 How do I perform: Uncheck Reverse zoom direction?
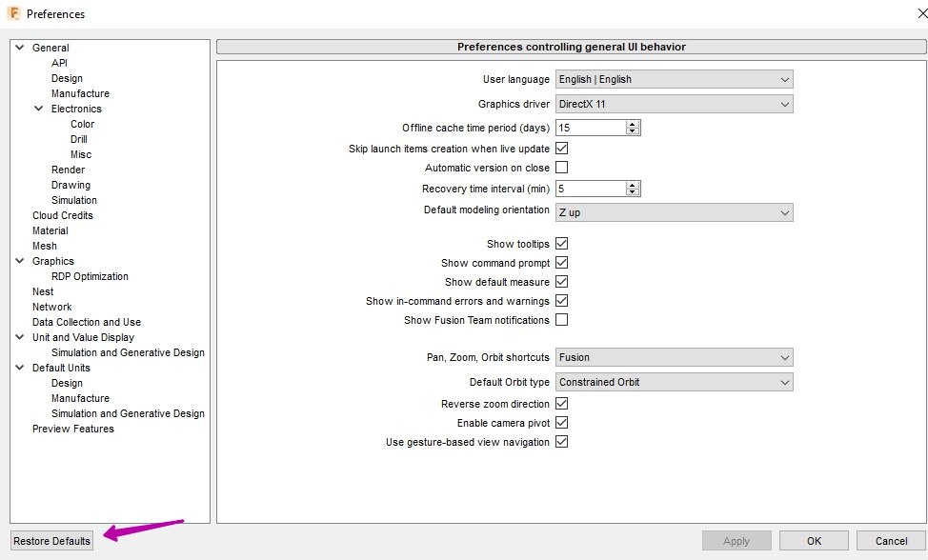[x=561, y=404]
